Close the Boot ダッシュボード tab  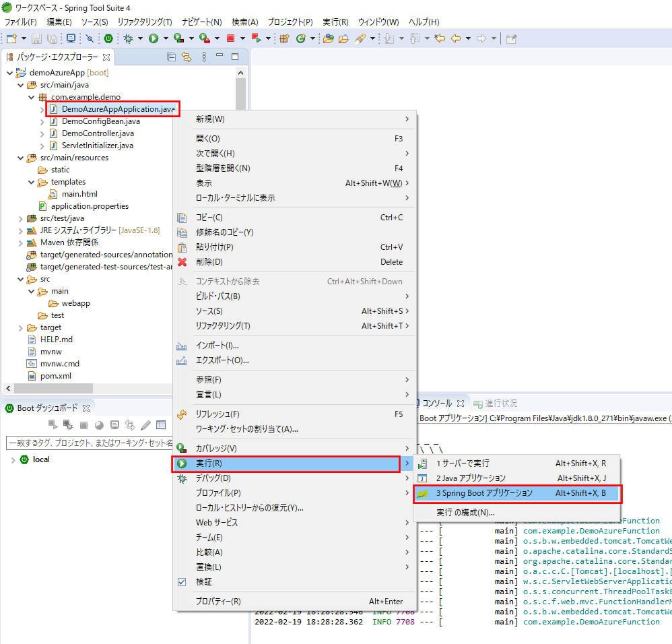[x=86, y=408]
